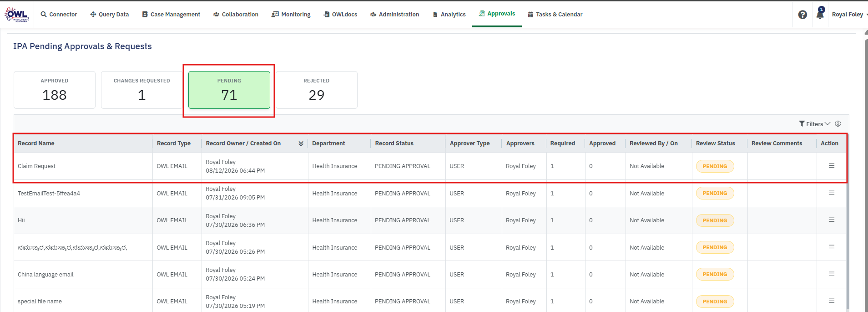Click the OWL Intelligence Platform logo
This screenshot has width=868, height=312.
17,15
